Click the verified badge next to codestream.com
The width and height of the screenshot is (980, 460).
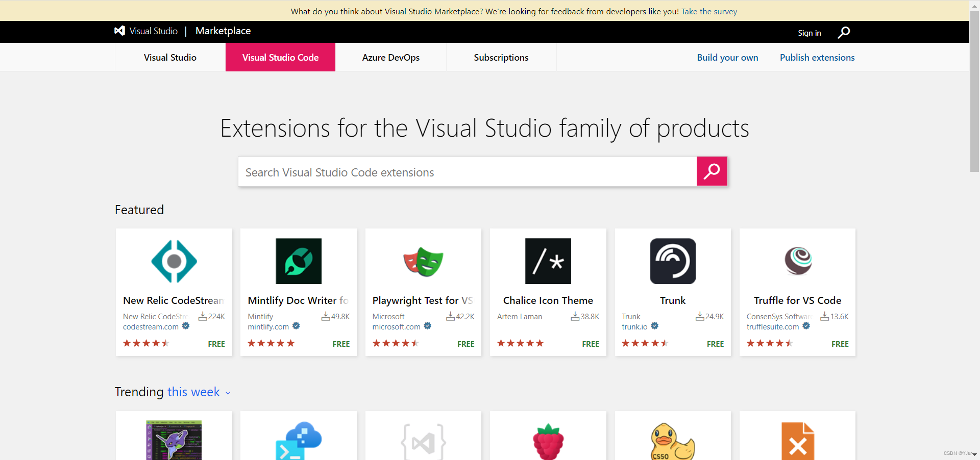(x=186, y=326)
